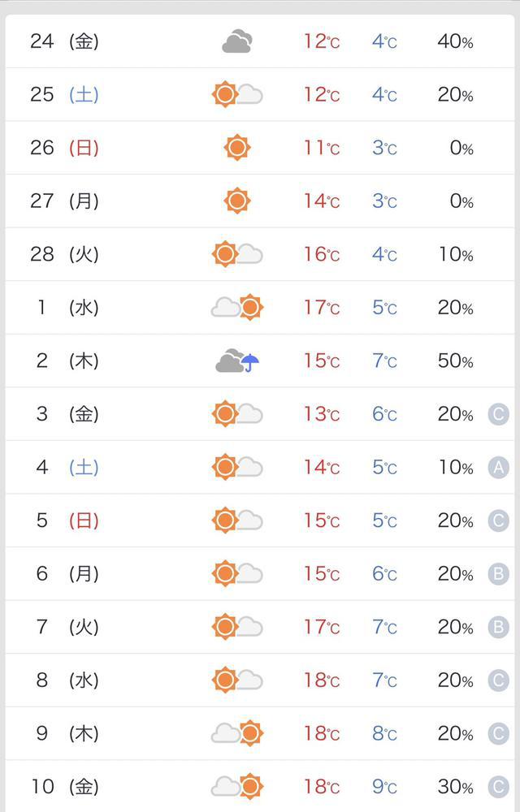The height and width of the screenshot is (812, 520).
Task: Click the reliability C badge on the 10th
Action: (499, 787)
